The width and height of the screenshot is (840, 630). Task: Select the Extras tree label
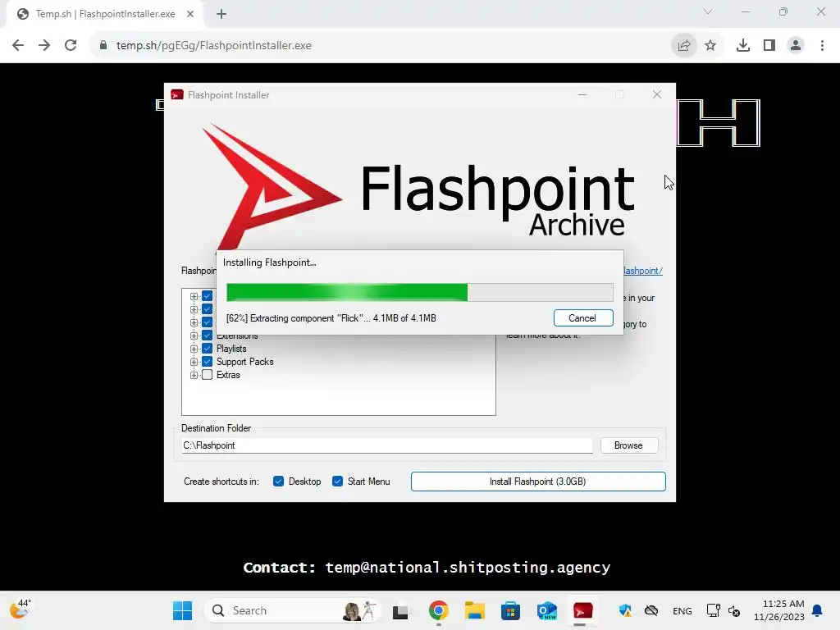228,375
